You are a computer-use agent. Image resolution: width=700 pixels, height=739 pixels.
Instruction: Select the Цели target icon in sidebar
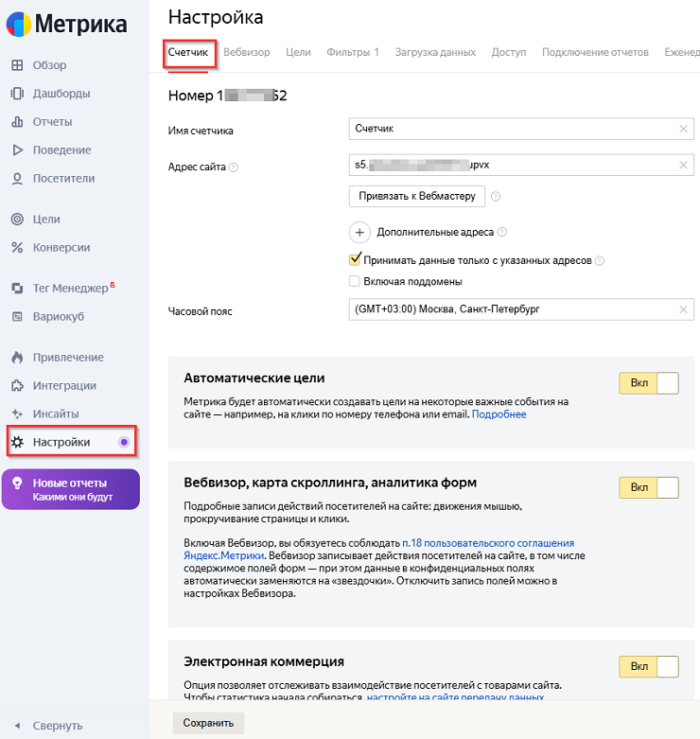[17, 219]
